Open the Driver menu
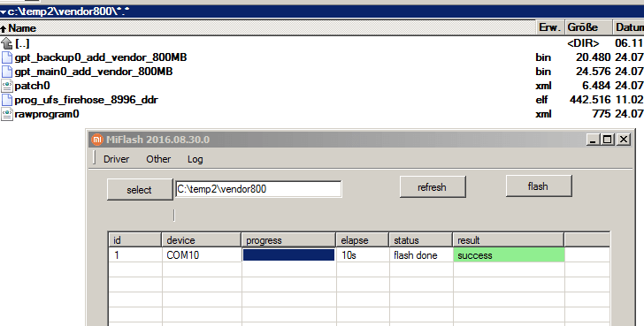 [x=116, y=159]
